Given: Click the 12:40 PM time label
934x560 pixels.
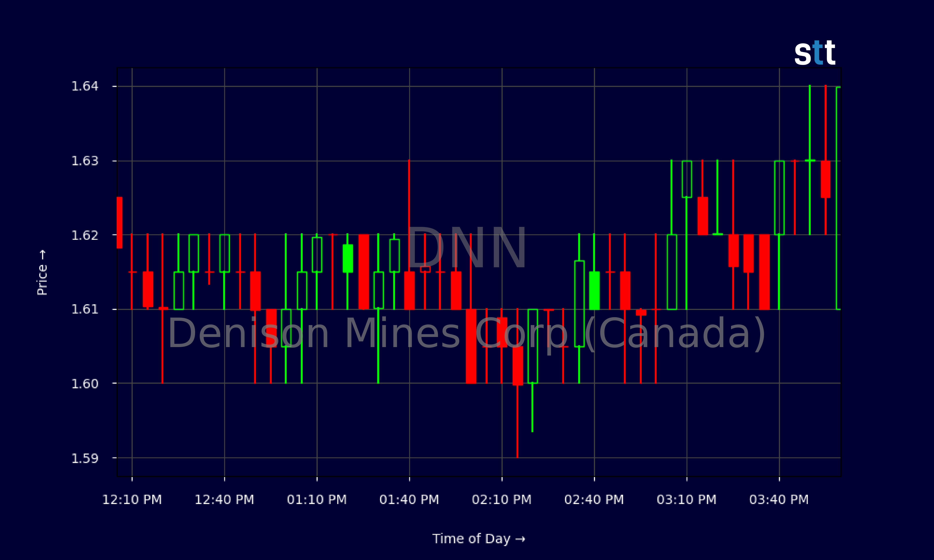Looking at the screenshot, I should coord(224,500).
